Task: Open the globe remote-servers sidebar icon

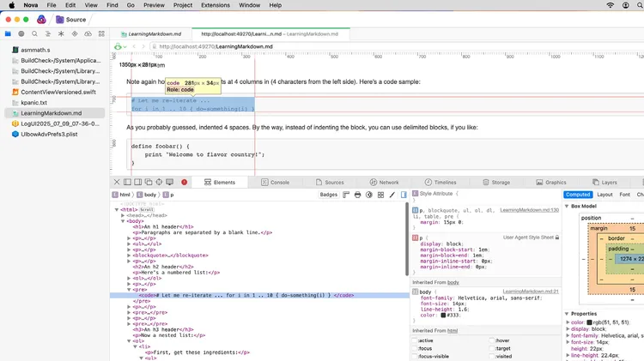Action: coord(21,33)
